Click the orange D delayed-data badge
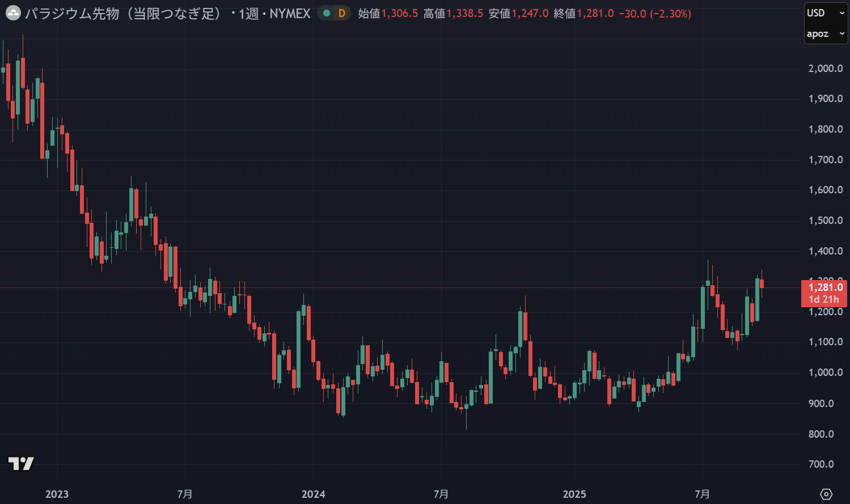 click(x=341, y=13)
